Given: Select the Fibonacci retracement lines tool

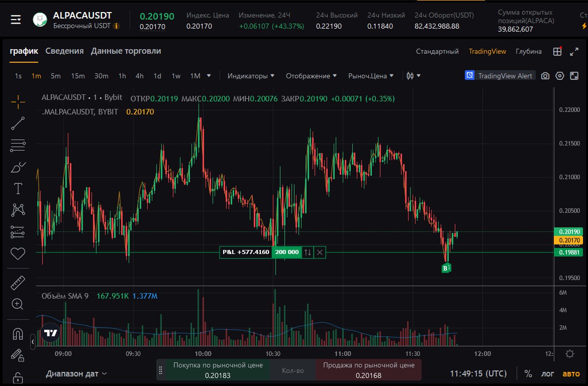Looking at the screenshot, I should [18, 145].
